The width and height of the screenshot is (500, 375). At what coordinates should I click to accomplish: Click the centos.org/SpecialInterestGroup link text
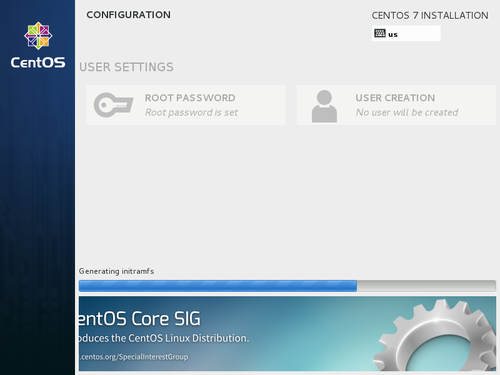click(134, 357)
